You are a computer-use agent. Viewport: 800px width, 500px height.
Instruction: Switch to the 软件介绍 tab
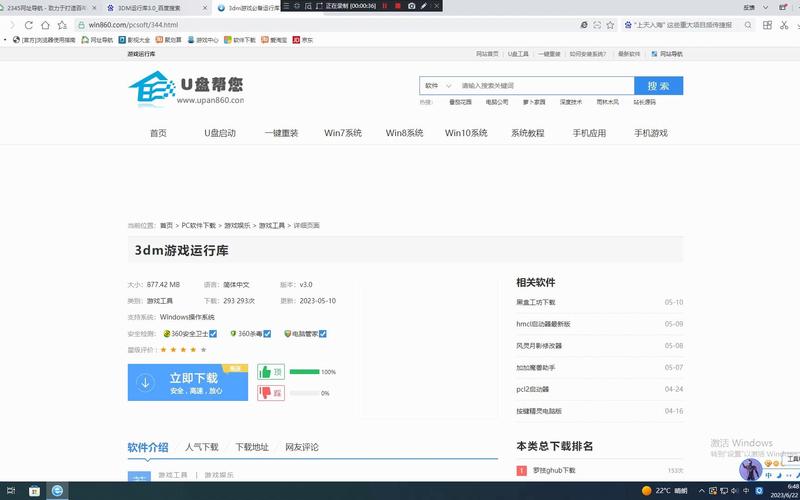[x=148, y=447]
